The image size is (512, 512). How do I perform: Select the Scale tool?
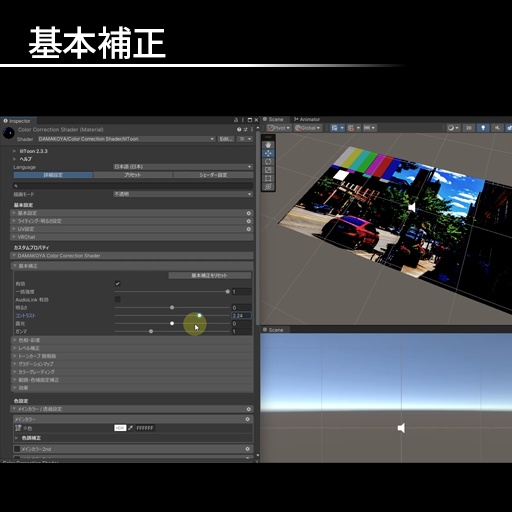tap(268, 170)
